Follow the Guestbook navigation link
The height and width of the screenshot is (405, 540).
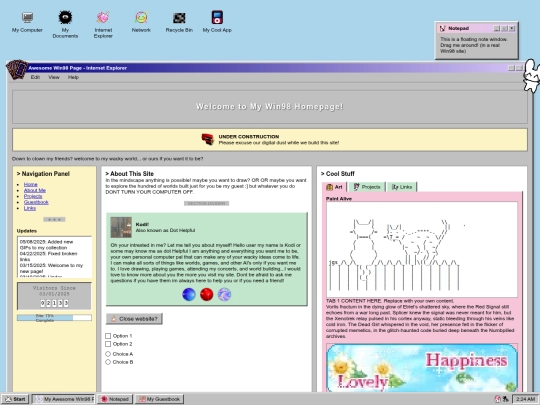pyautogui.click(x=36, y=202)
